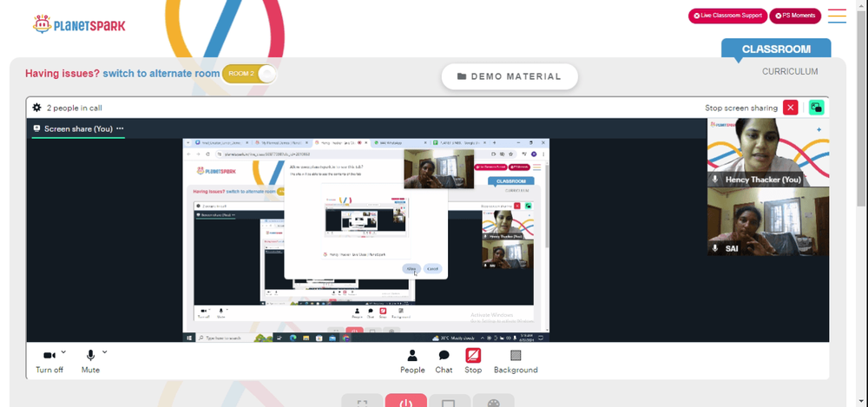
Task: Click microphone icon on SAI tile
Action: coord(716,249)
